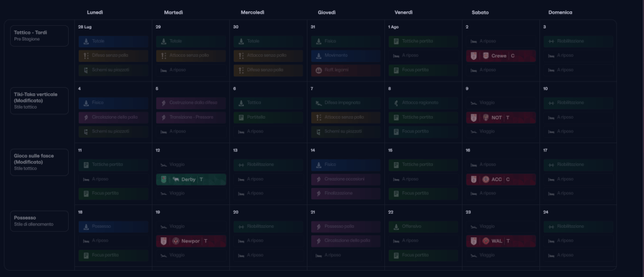Image resolution: width=644 pixels, height=277 pixels.
Task: Click the running icon on Difesa impegnata
Action: 319,102
